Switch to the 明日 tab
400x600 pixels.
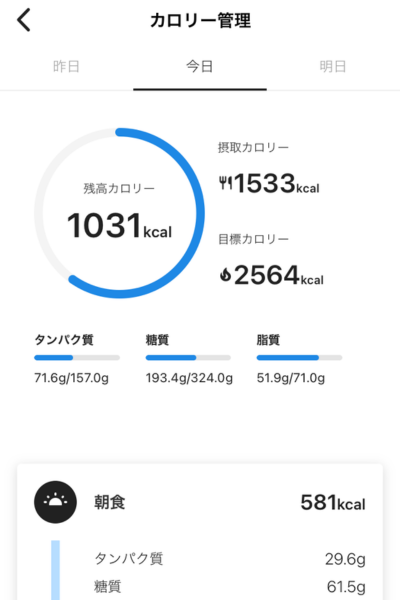[333, 67]
